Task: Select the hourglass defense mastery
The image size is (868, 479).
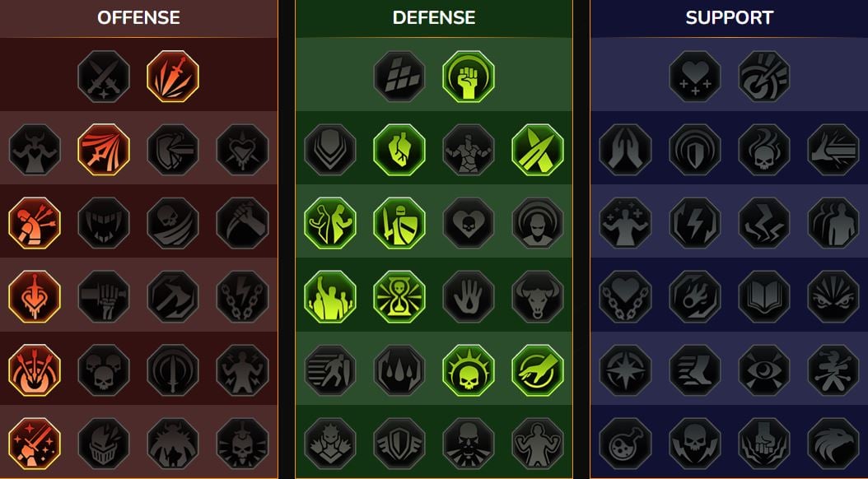Action: point(399,296)
